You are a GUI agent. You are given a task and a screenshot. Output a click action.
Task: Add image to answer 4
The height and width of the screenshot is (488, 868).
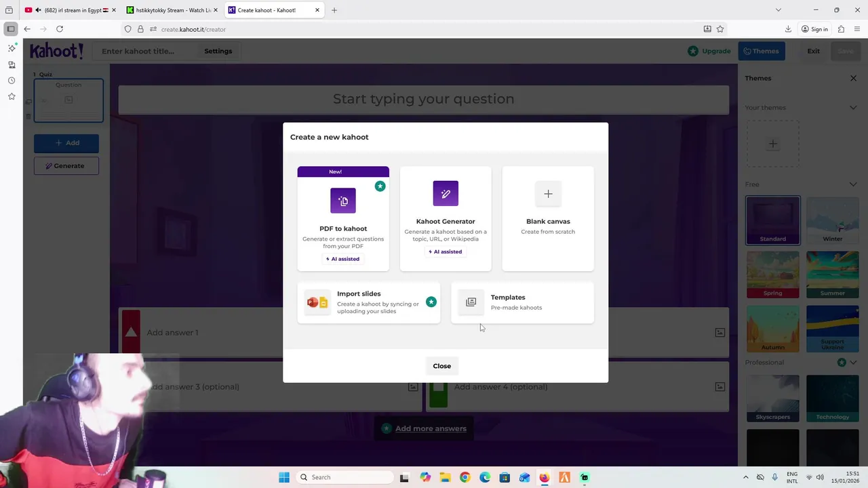(720, 387)
